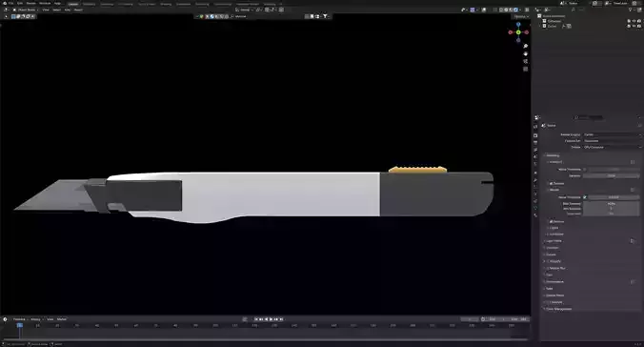Open Performance presets icon
The height and width of the screenshot is (347, 644).
coord(633,281)
